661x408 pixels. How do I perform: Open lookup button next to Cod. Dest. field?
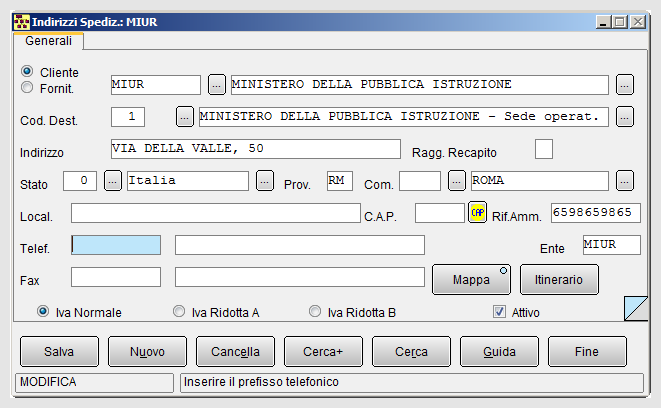pyautogui.click(x=185, y=117)
